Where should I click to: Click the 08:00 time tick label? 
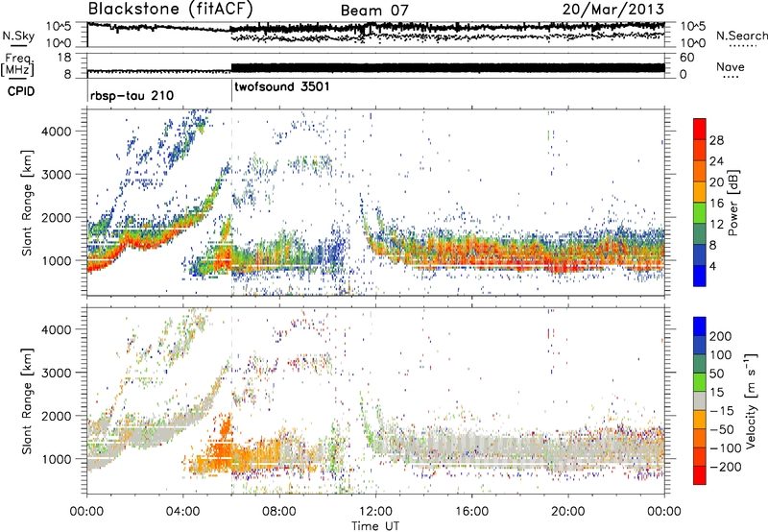[x=279, y=512]
